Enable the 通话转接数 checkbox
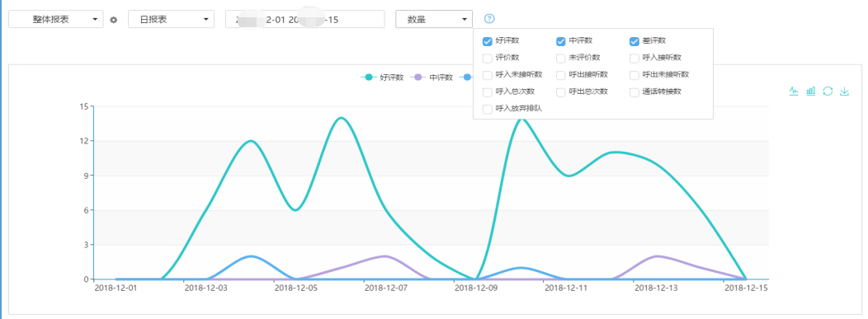 [x=634, y=91]
